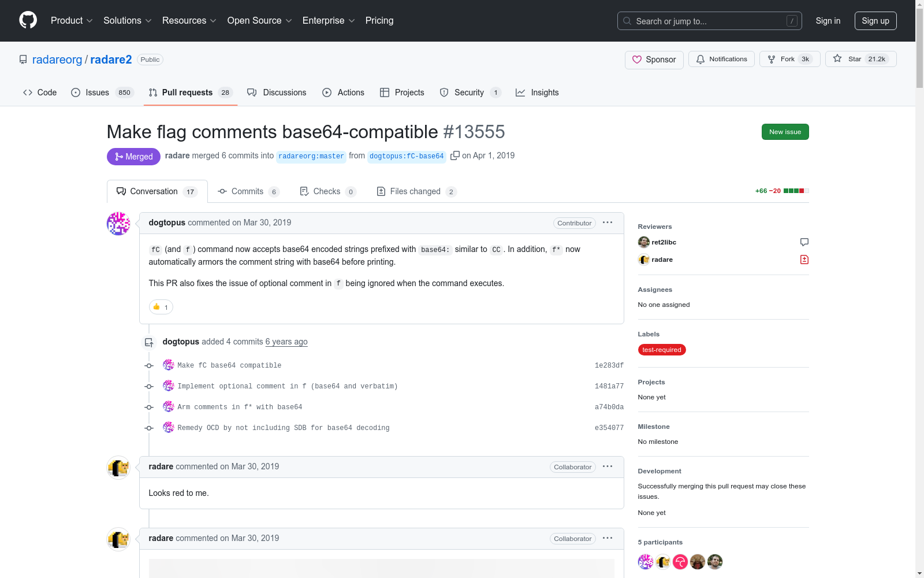The image size is (924, 578).
Task: View radare requested changes icon
Action: click(804, 260)
